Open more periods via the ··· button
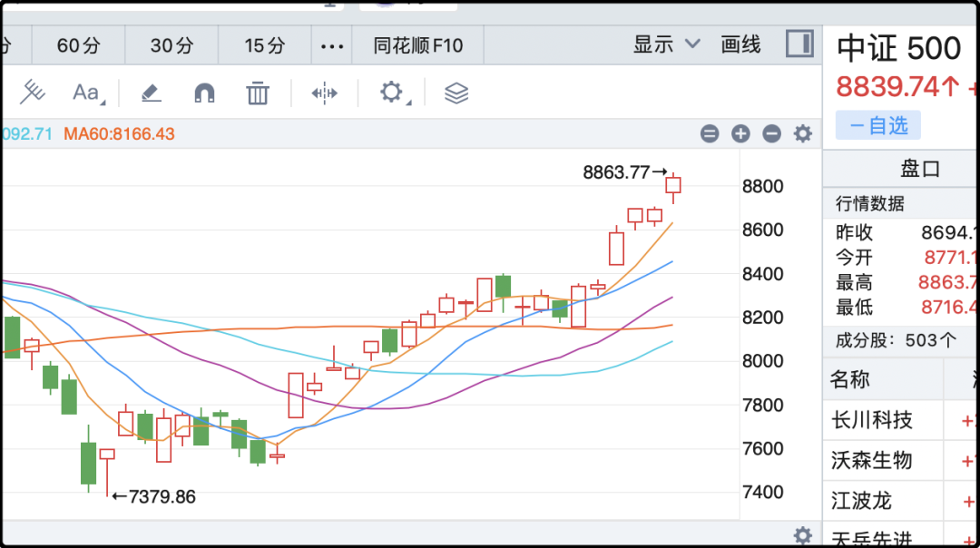The width and height of the screenshot is (980, 548). click(332, 45)
